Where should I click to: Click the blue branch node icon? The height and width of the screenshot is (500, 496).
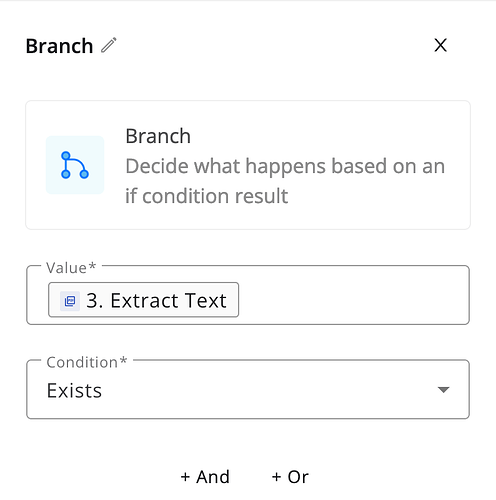click(x=75, y=165)
